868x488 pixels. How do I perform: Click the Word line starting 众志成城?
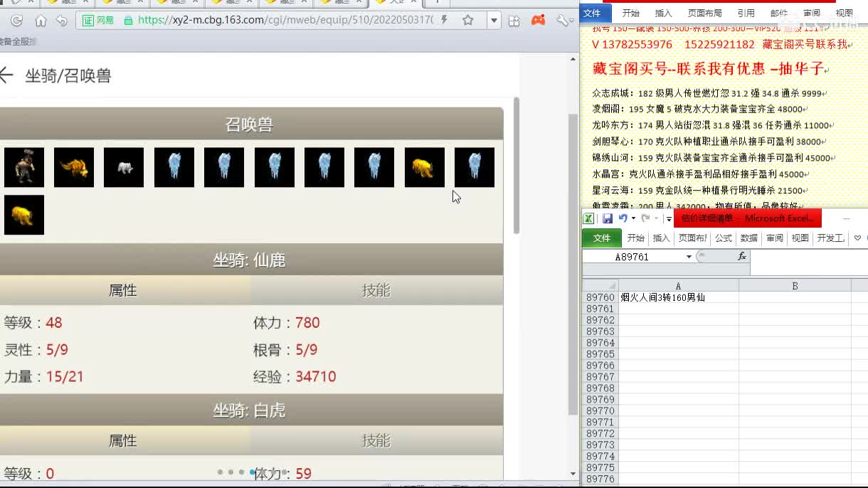(709, 93)
